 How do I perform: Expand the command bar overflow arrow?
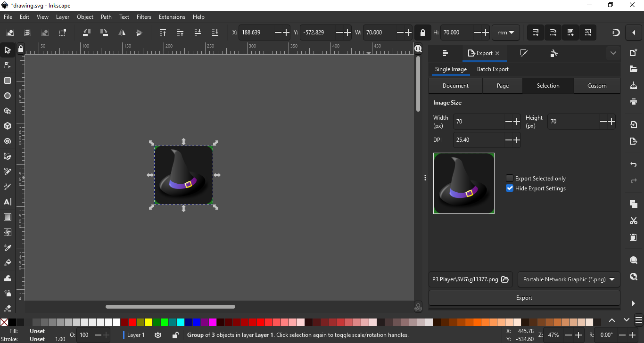[633, 303]
